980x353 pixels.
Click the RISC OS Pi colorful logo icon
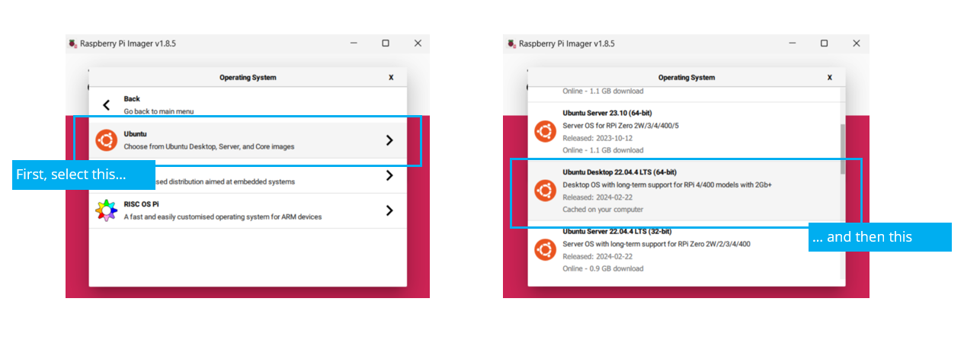click(106, 210)
